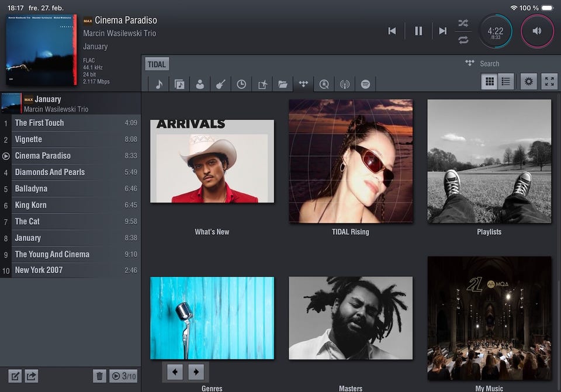
Task: Open the TIDAL Rising tile
Action: pyautogui.click(x=351, y=161)
